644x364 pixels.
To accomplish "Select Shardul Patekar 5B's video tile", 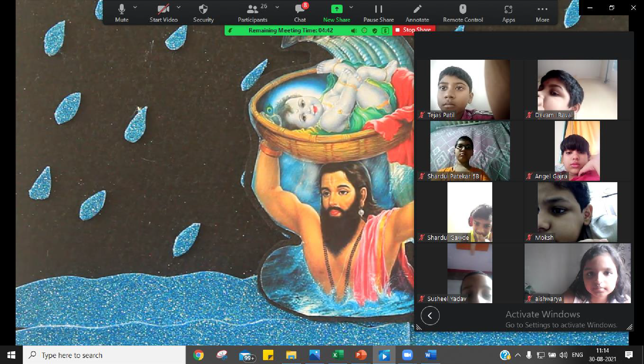I will point(470,151).
